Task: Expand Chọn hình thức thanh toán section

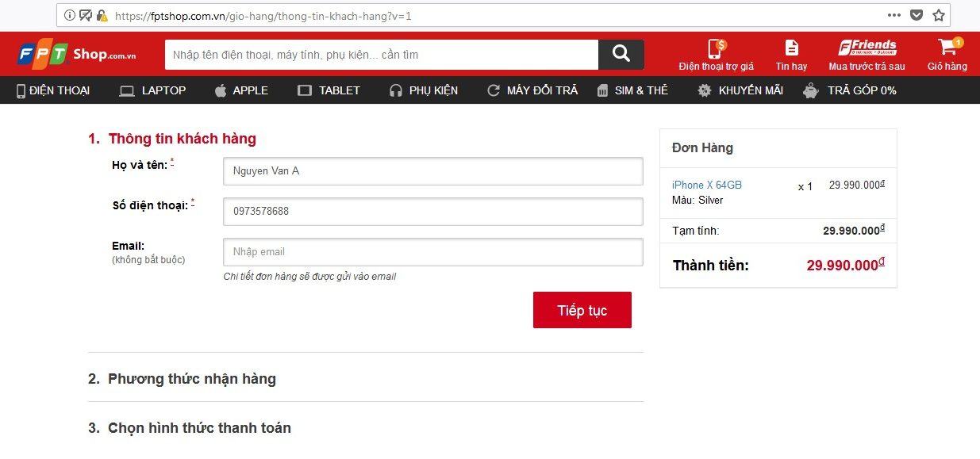Action: coord(199,428)
